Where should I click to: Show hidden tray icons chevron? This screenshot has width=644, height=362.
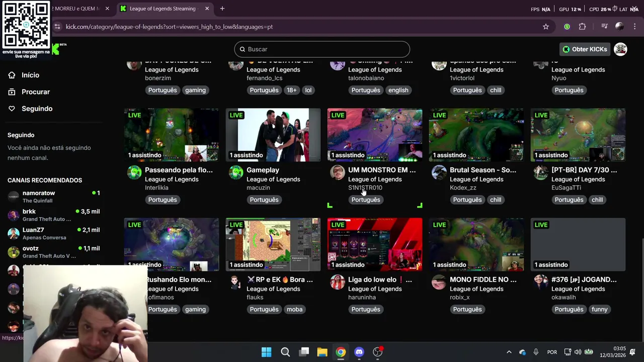(509, 352)
